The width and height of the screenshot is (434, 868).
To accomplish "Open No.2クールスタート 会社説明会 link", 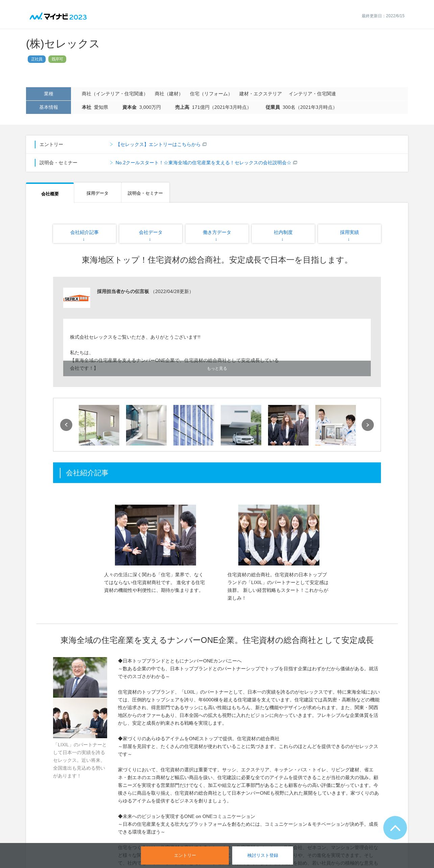I will [203, 163].
